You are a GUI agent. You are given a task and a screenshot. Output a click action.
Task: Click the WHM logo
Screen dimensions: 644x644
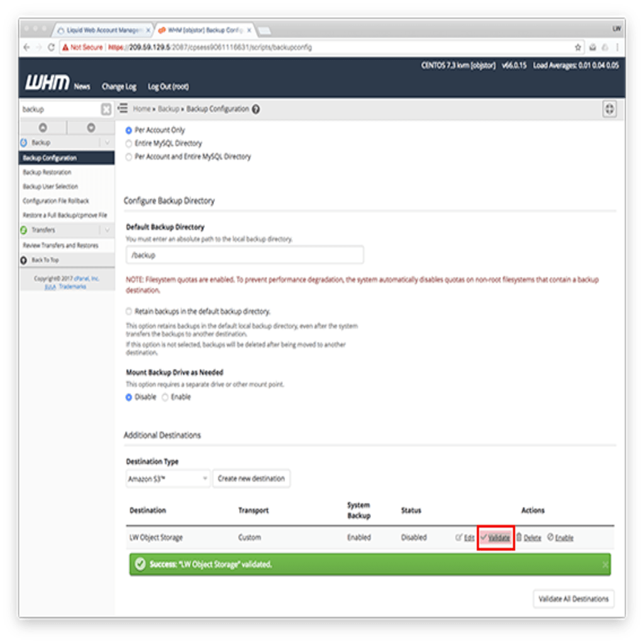[47, 82]
